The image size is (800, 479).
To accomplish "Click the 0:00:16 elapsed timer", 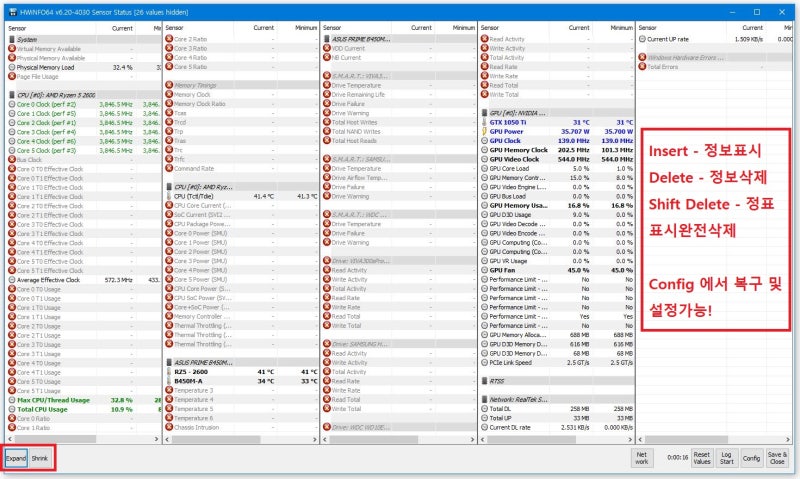I will 677,458.
